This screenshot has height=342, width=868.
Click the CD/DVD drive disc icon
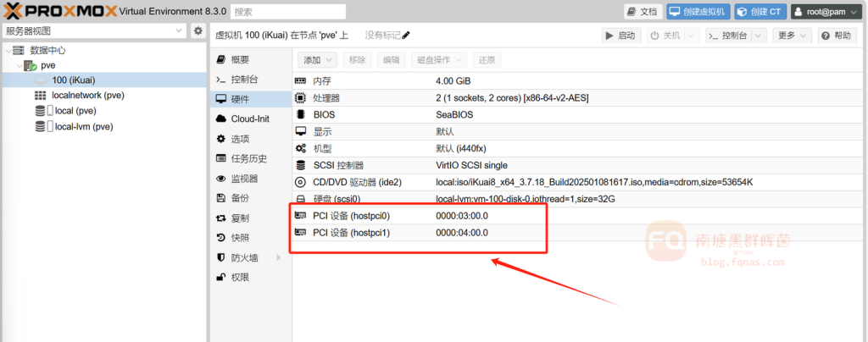pyautogui.click(x=300, y=182)
